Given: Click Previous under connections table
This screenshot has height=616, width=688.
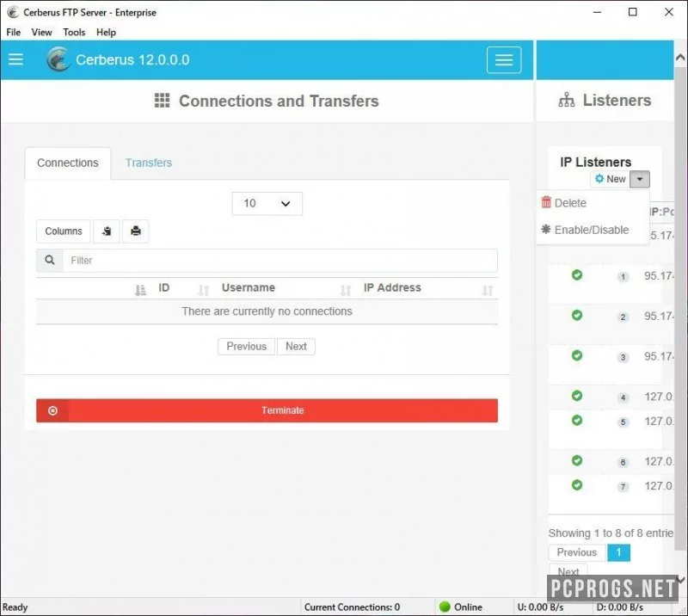Looking at the screenshot, I should tap(247, 347).
